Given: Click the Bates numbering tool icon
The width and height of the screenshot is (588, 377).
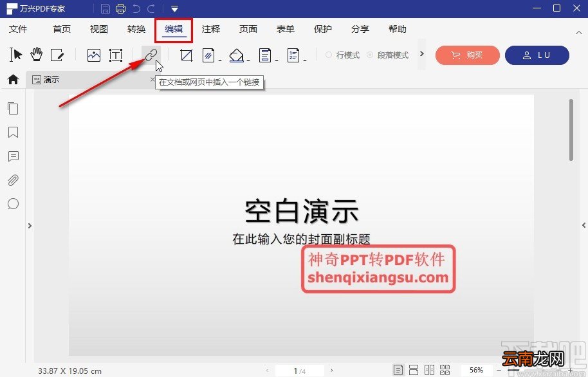Looking at the screenshot, I should (x=293, y=55).
